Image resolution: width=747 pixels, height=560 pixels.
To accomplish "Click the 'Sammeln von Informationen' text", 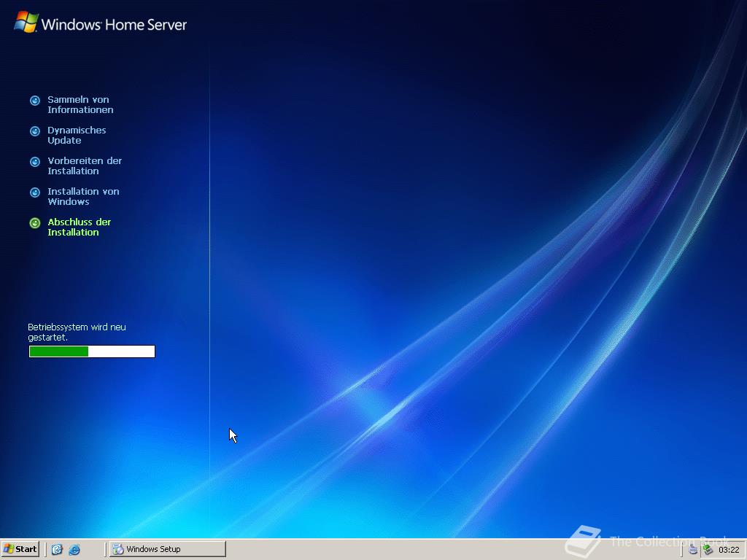I will (80, 105).
